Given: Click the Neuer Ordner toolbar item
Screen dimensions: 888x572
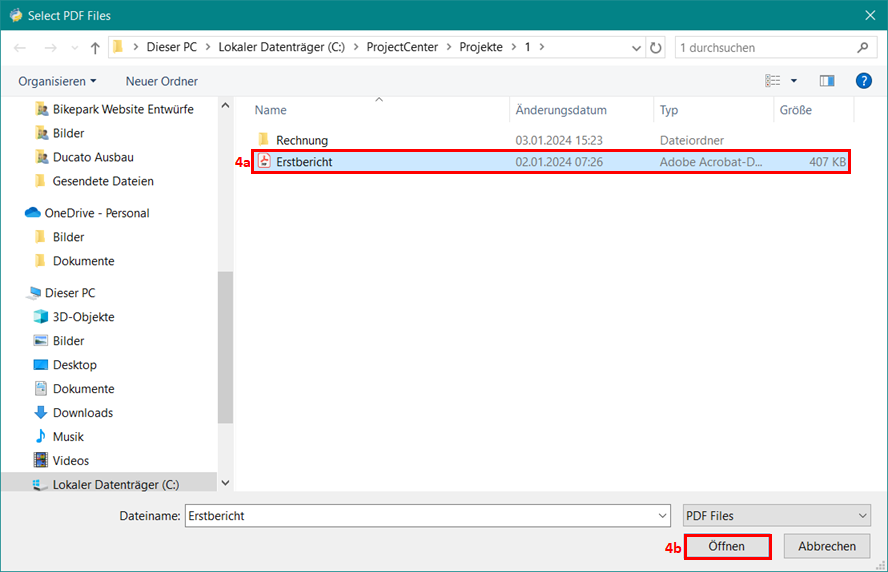Looking at the screenshot, I should (x=161, y=81).
